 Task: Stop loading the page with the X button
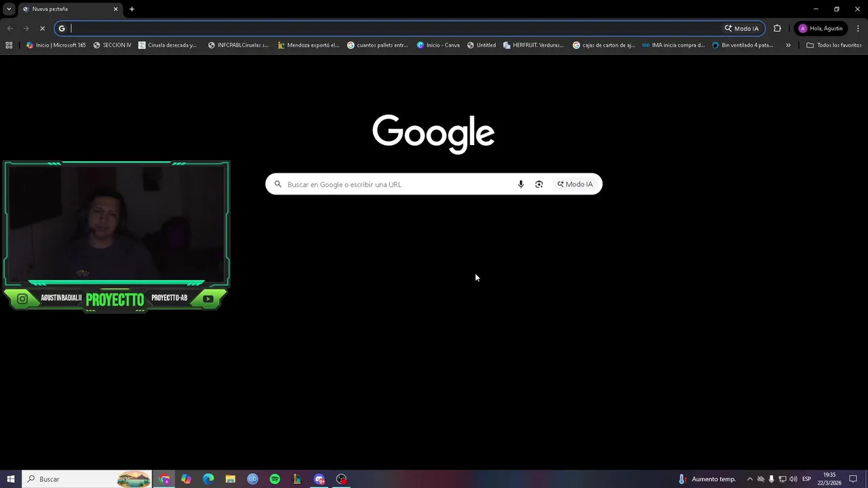[42, 28]
